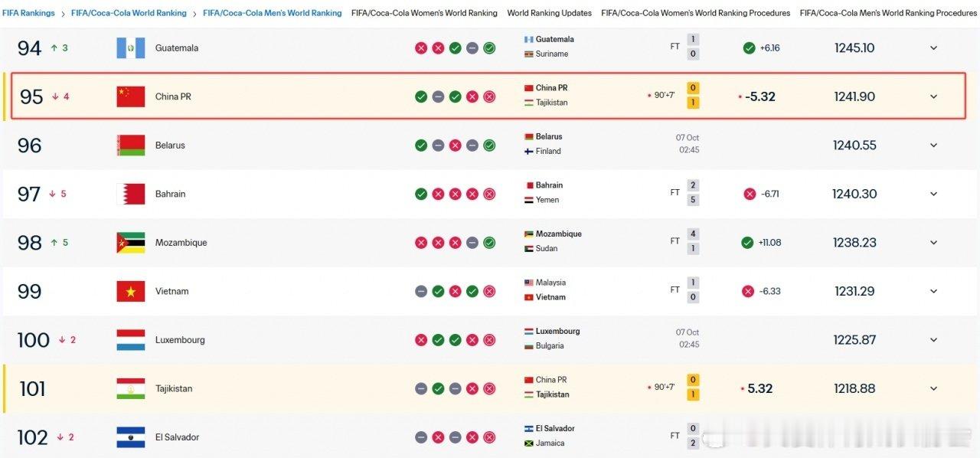The image size is (980, 458).
Task: Click the small Bulgaria flag in match column
Action: click(528, 346)
